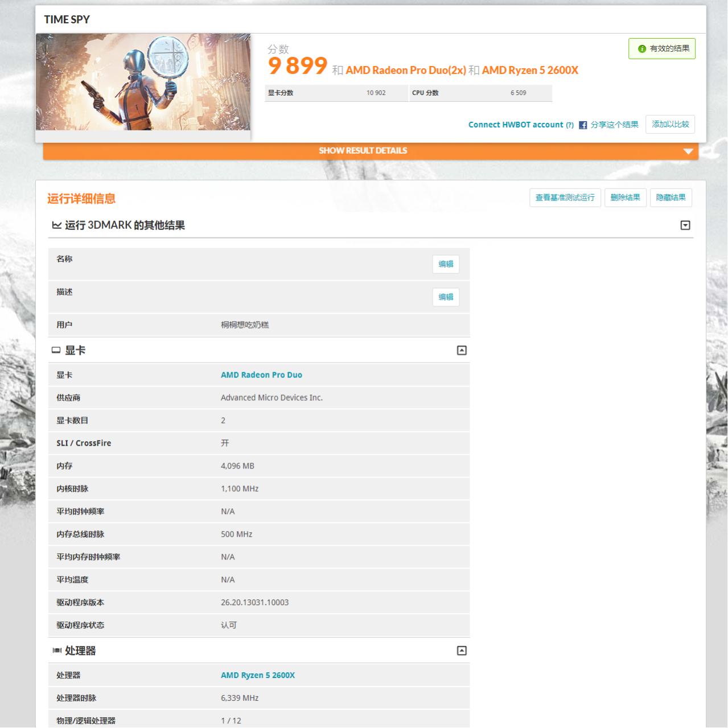728x728 pixels.
Task: Collapse the 显卡 section
Action: point(462,351)
